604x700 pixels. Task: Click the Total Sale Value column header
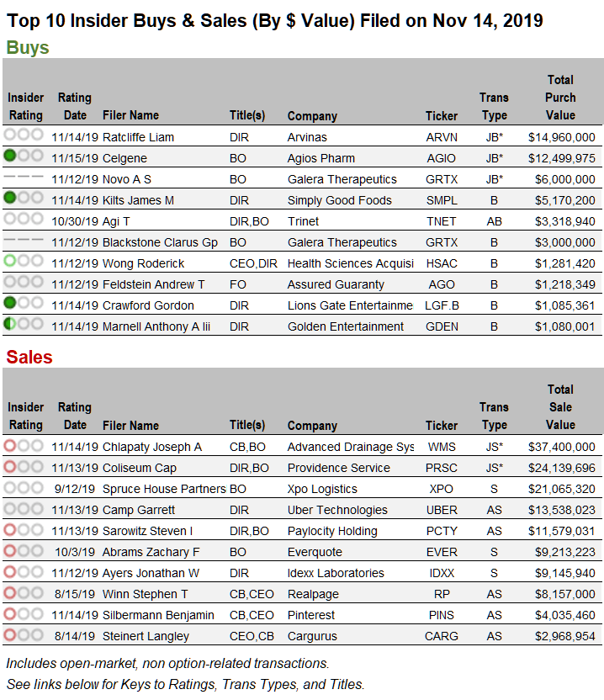(x=560, y=407)
